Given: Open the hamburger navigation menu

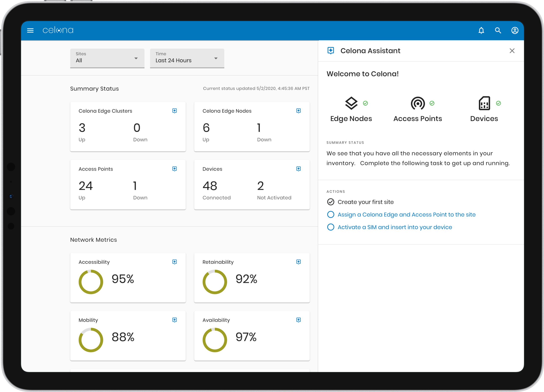Looking at the screenshot, I should [x=30, y=31].
